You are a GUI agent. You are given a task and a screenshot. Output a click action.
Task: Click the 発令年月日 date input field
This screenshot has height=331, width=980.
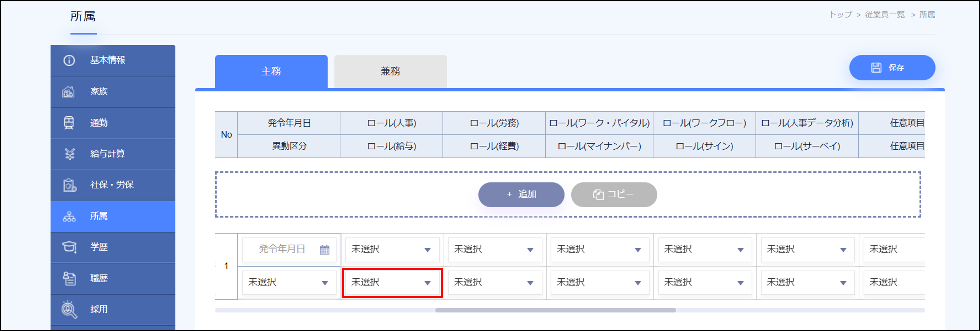289,250
